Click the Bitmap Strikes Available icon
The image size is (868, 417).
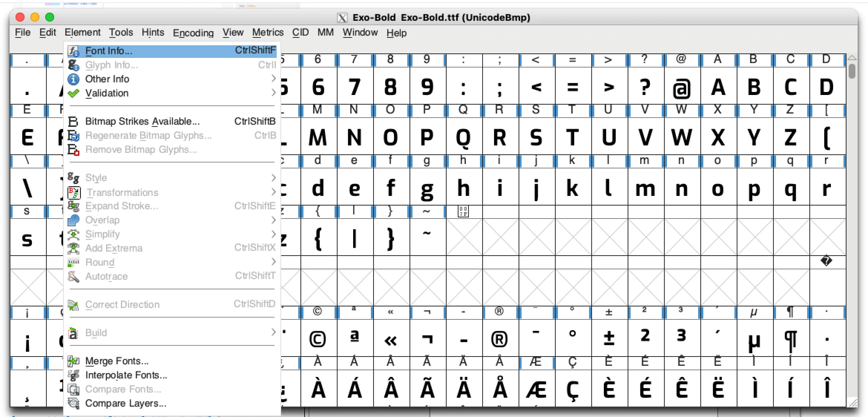(x=73, y=121)
